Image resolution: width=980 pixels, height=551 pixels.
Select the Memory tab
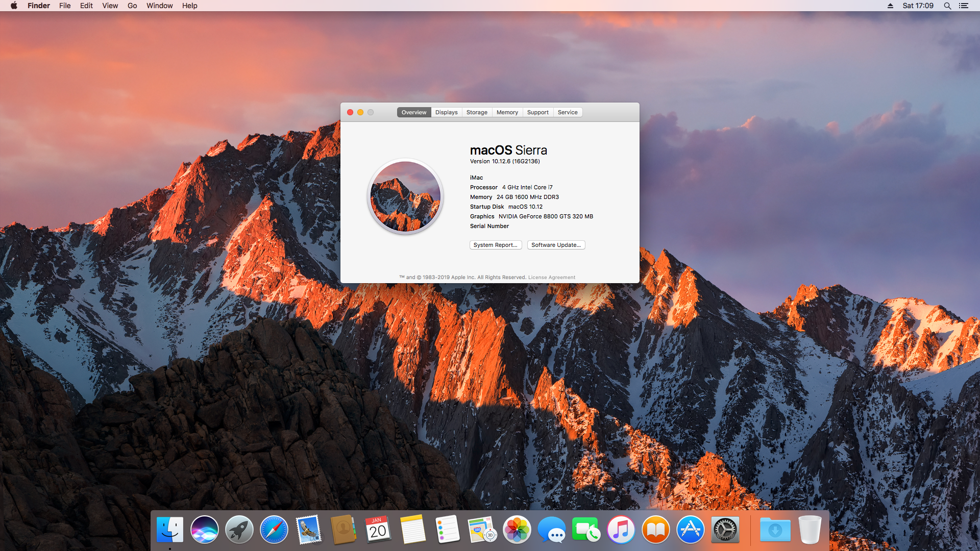[x=507, y=112]
